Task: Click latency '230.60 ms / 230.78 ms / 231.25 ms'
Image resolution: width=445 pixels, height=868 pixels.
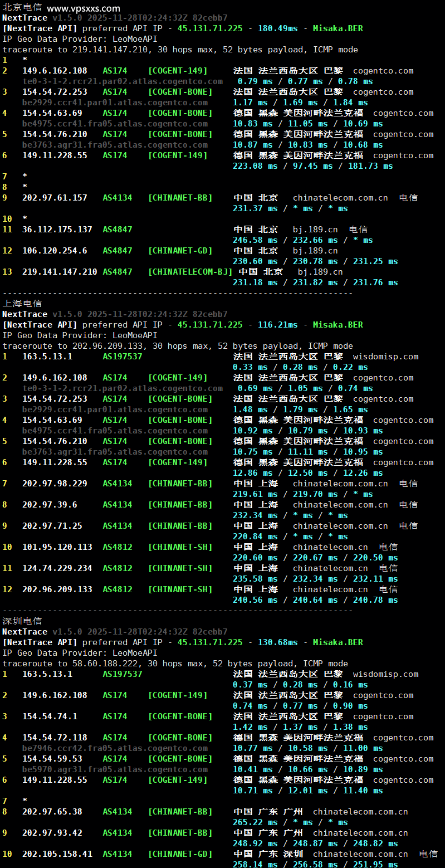Action: 315,261
